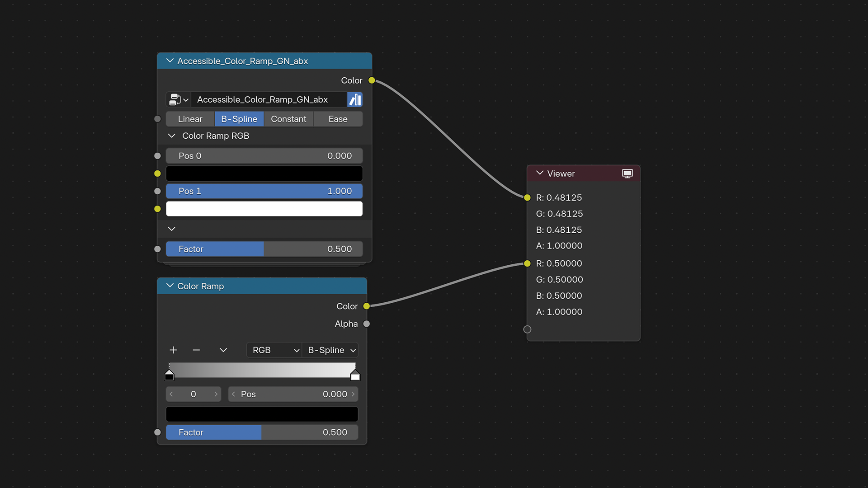Click the Color Ramp yellow Color output socket

click(x=367, y=306)
